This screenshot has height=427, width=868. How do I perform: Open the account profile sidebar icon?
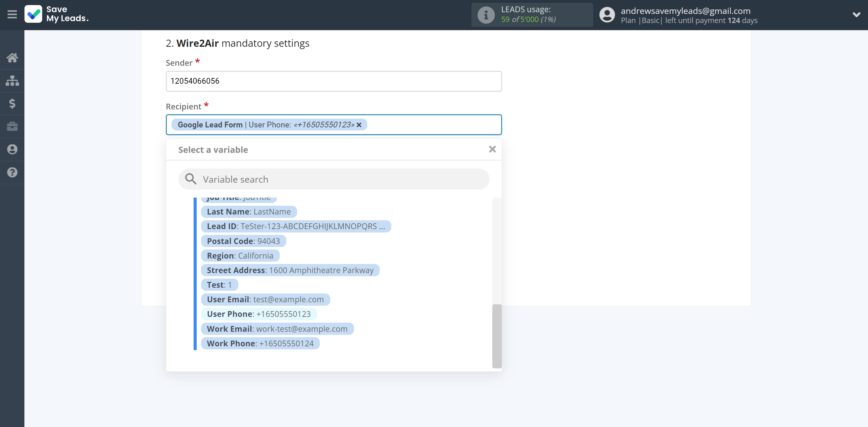(x=12, y=149)
